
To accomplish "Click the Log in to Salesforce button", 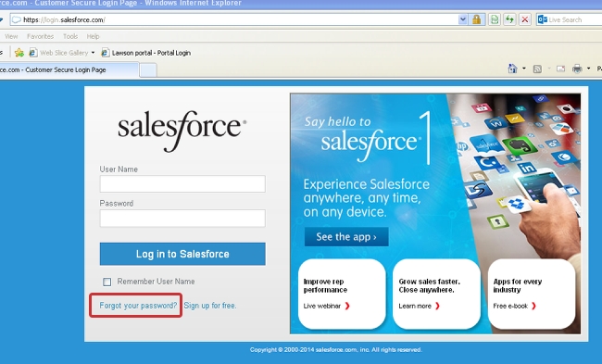I will click(182, 254).
